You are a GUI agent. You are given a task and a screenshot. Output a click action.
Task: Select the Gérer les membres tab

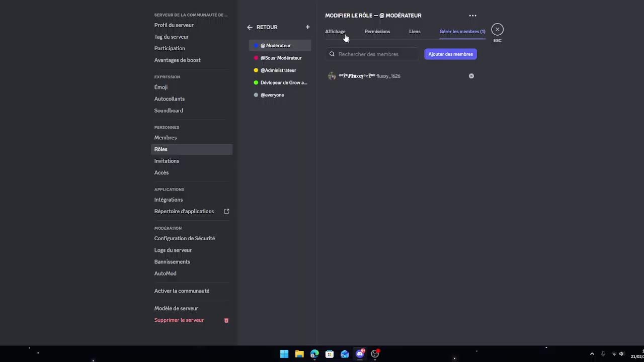(462, 32)
